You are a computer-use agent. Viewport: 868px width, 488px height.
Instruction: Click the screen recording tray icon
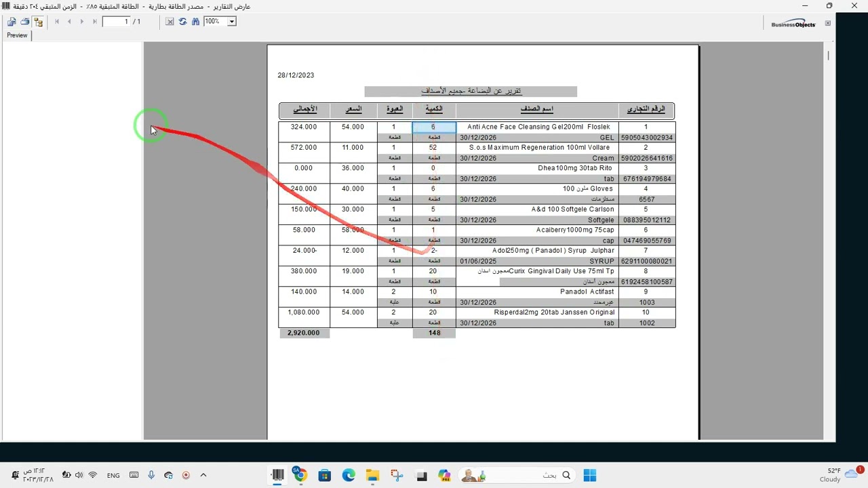coord(186,476)
